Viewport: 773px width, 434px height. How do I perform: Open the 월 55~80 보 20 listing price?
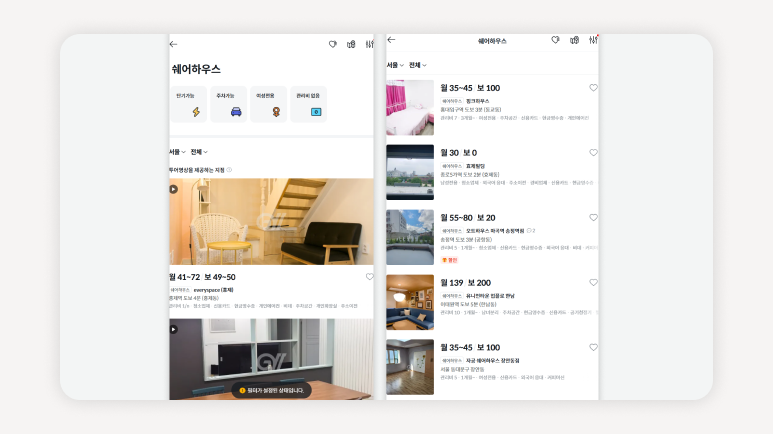tap(468, 218)
